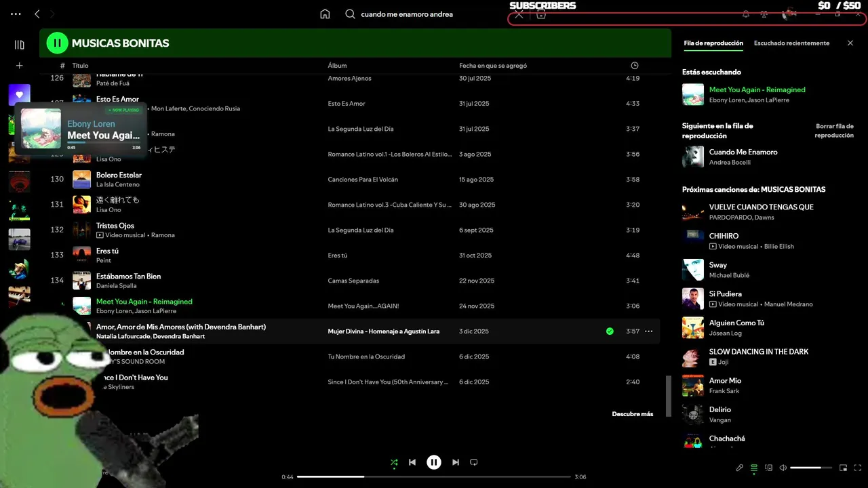This screenshot has width=868, height=488.
Task: Open the mini player icon
Action: click(844, 468)
